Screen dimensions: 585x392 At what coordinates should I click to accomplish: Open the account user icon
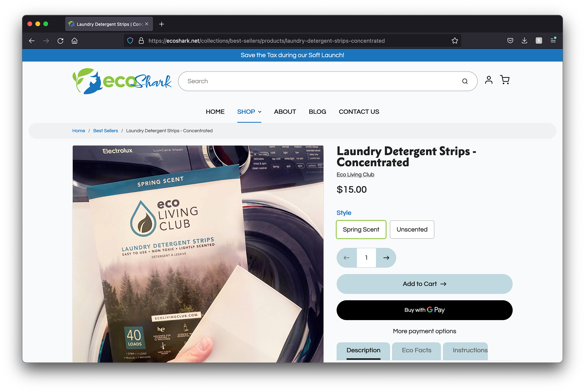(489, 80)
